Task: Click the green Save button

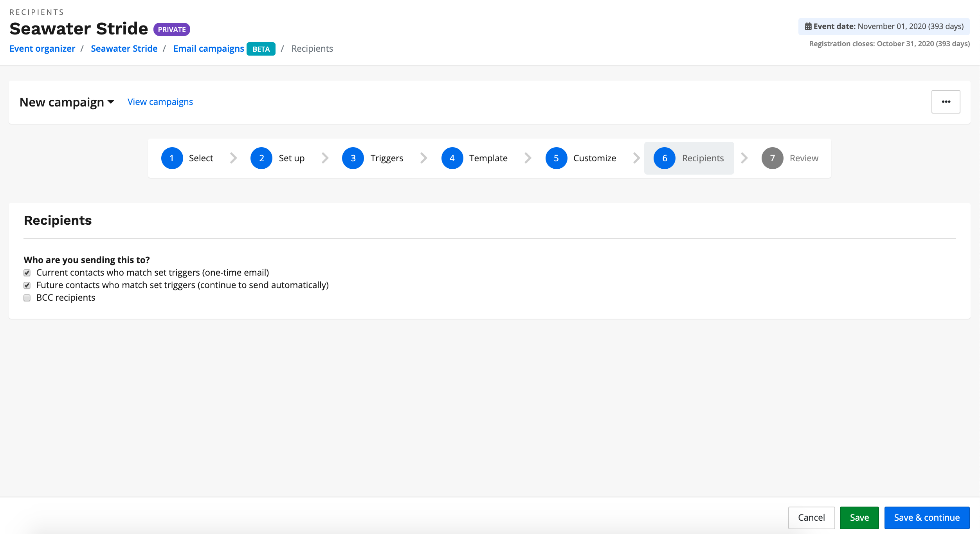Action: tap(859, 518)
